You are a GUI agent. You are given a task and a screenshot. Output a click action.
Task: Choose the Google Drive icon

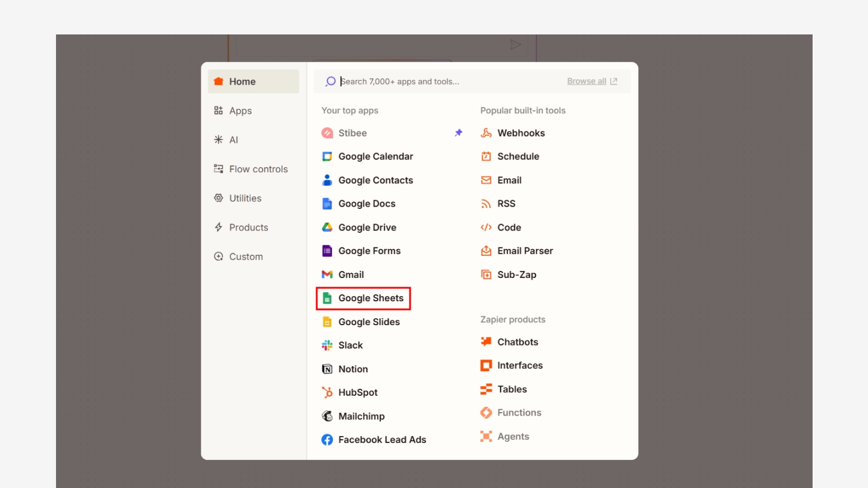pyautogui.click(x=327, y=228)
